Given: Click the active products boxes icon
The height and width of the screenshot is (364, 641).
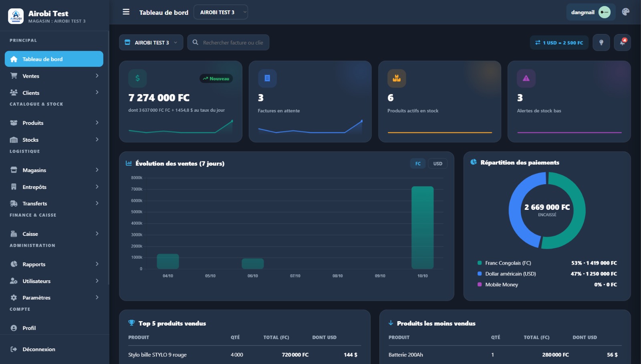Looking at the screenshot, I should pyautogui.click(x=397, y=78).
